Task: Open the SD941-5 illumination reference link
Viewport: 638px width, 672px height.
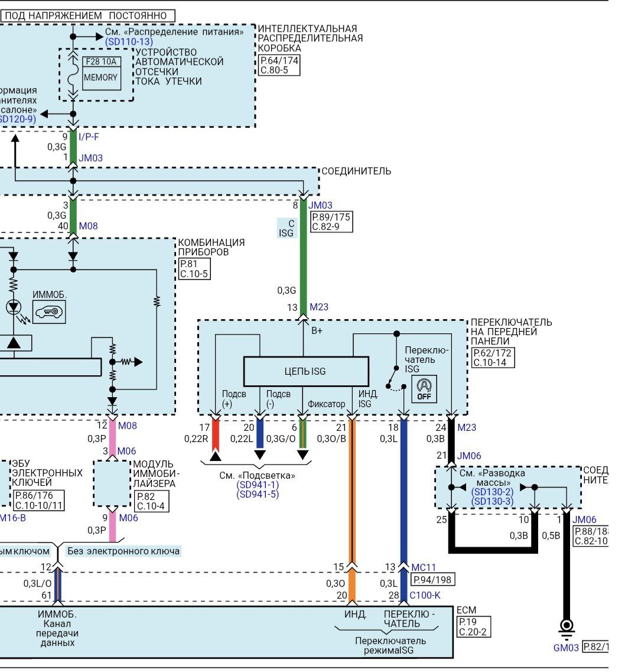Action: [258, 494]
